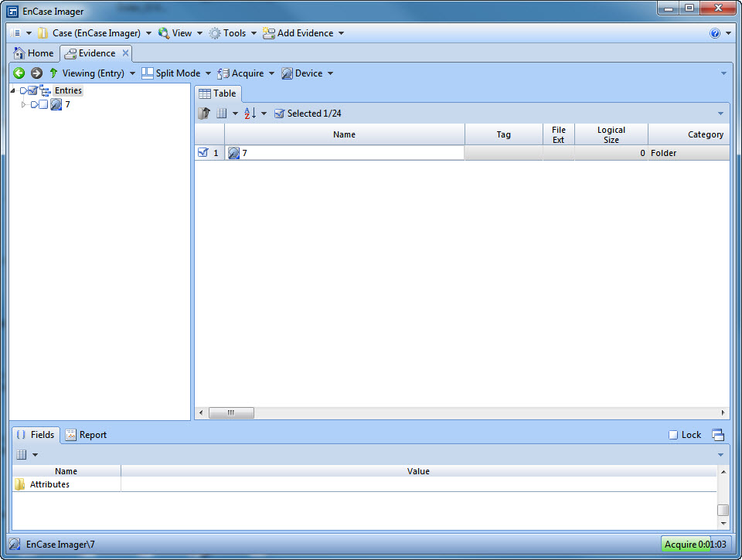Viewport: 742px width, 560px height.
Task: Uncheck the row 1 checkbox in table
Action: click(x=203, y=153)
